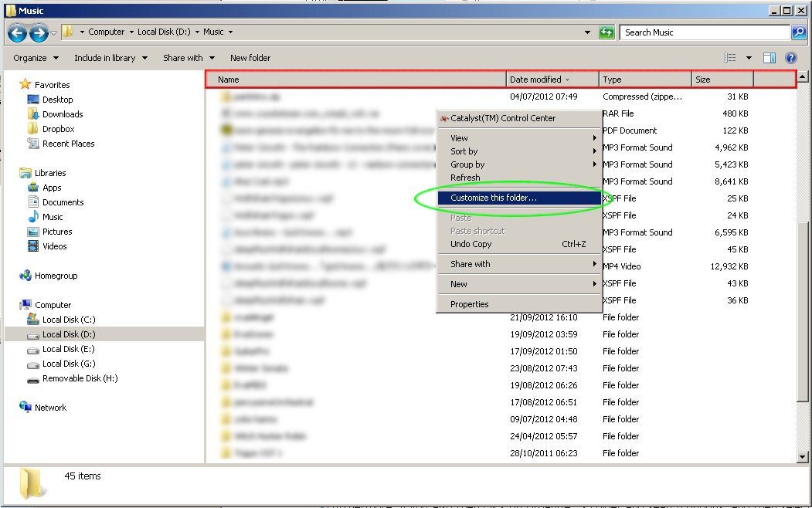Click the green refresh button beside address bar

(x=607, y=32)
